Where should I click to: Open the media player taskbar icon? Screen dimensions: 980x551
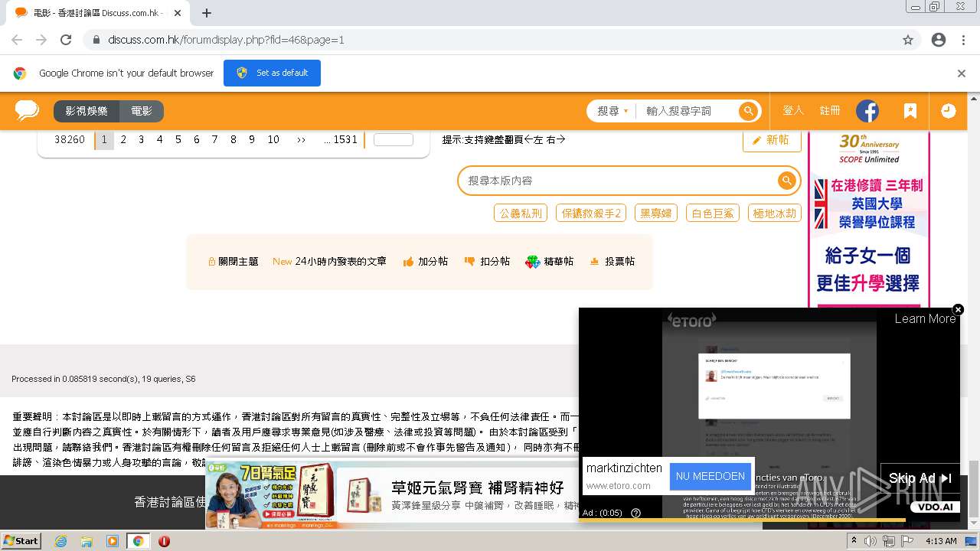click(x=113, y=541)
